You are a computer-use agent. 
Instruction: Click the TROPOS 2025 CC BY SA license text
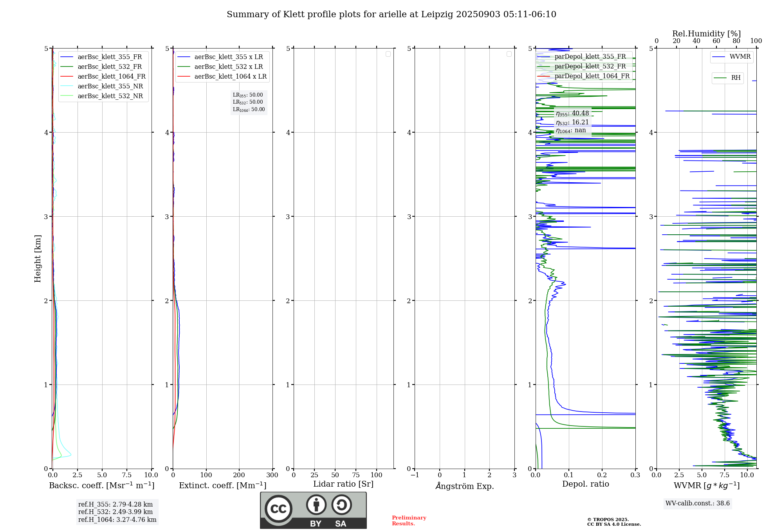(613, 522)
